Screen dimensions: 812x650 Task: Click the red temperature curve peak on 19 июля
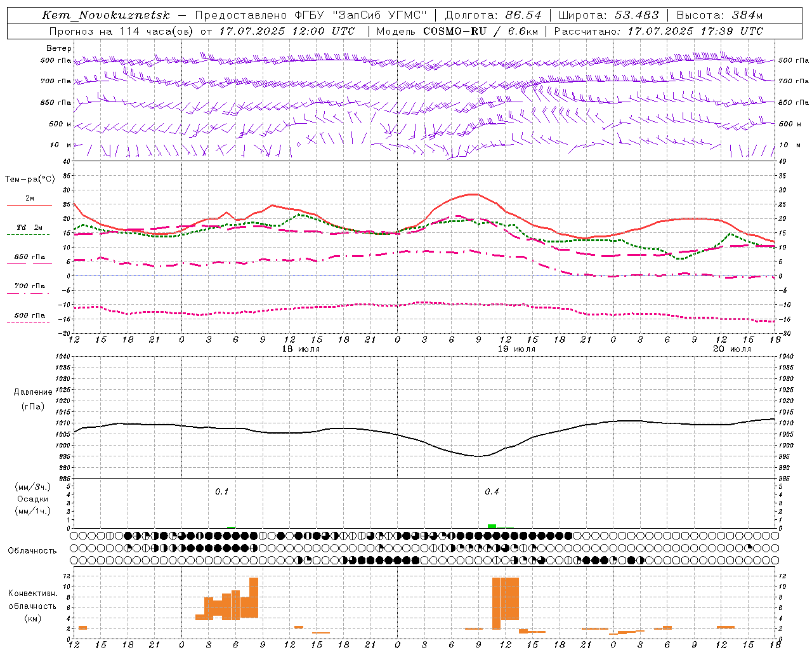click(473, 194)
